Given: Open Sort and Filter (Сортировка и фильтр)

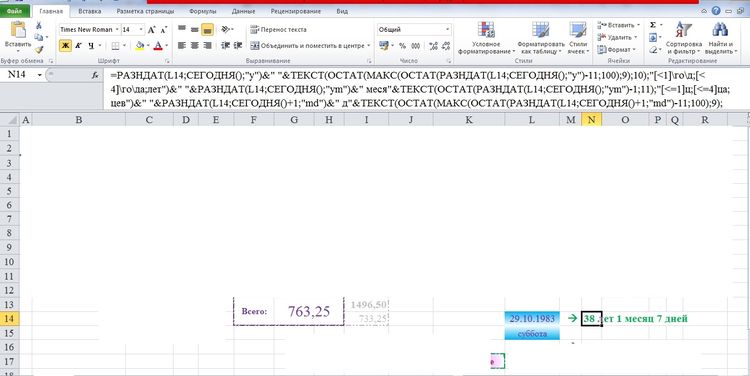Looking at the screenshot, I should tap(684, 37).
